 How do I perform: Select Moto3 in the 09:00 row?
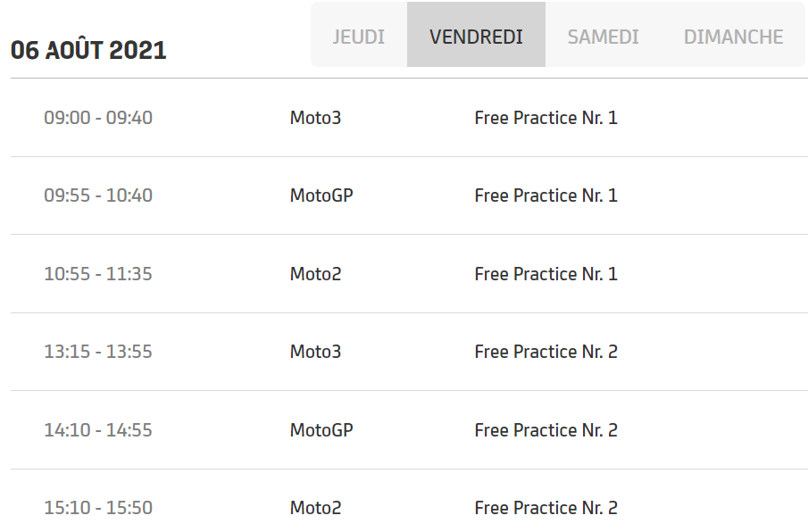click(x=315, y=118)
